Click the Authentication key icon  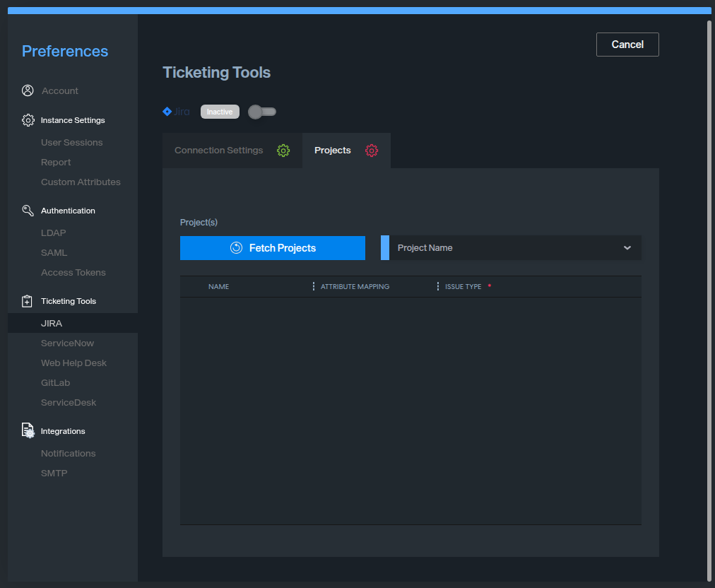tap(28, 211)
